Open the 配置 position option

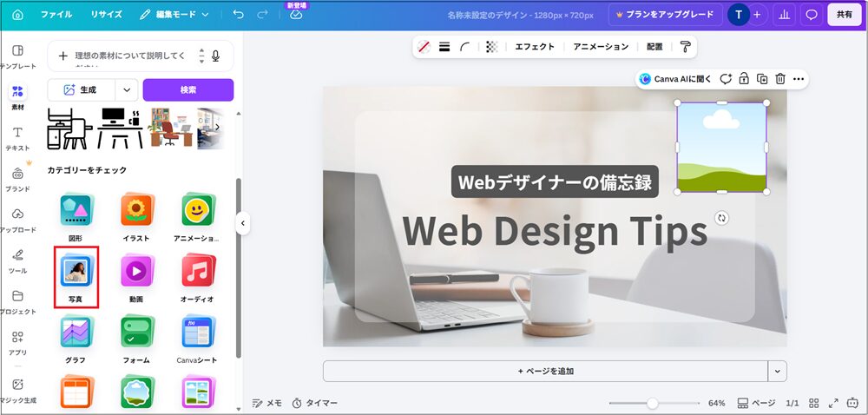tap(654, 47)
